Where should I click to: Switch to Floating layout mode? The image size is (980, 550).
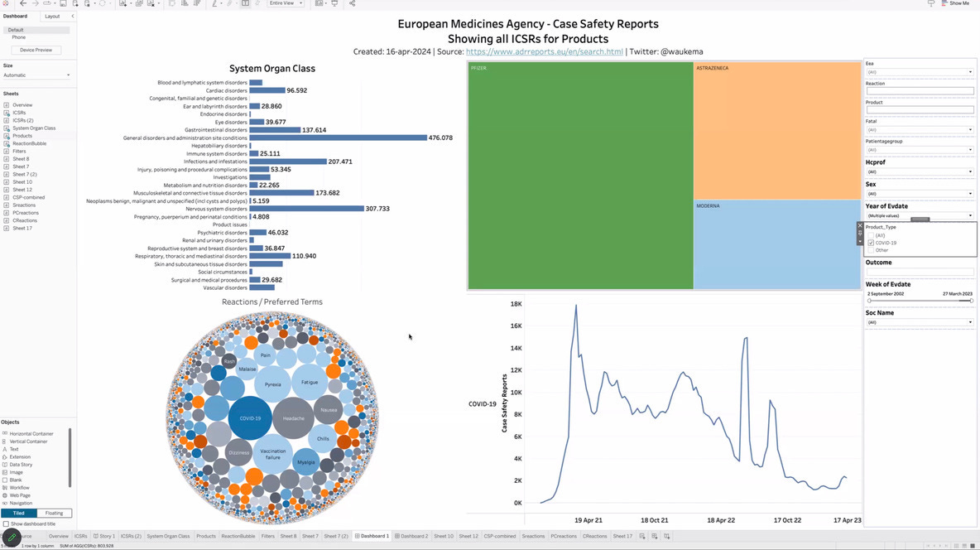pyautogui.click(x=54, y=513)
